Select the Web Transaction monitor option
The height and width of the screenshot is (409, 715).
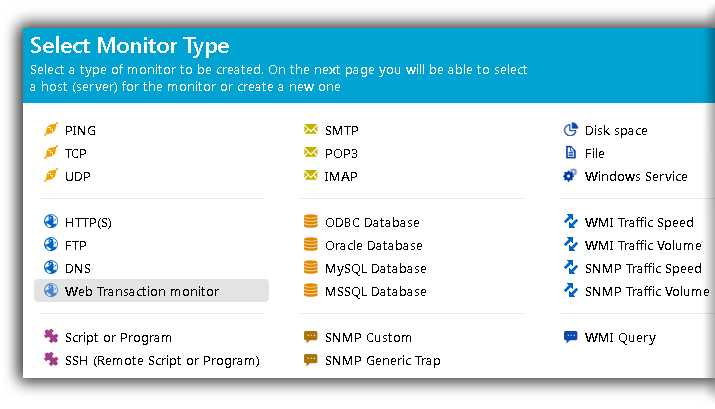coord(141,291)
